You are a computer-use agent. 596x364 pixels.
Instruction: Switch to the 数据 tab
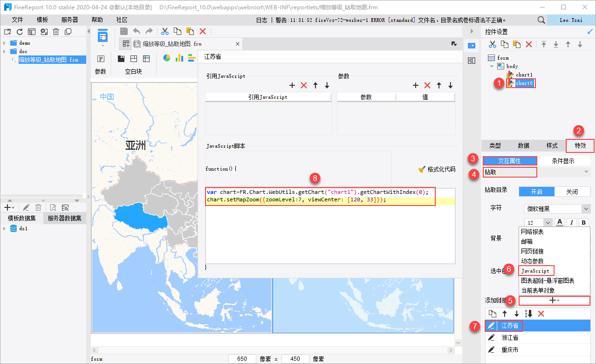point(523,145)
